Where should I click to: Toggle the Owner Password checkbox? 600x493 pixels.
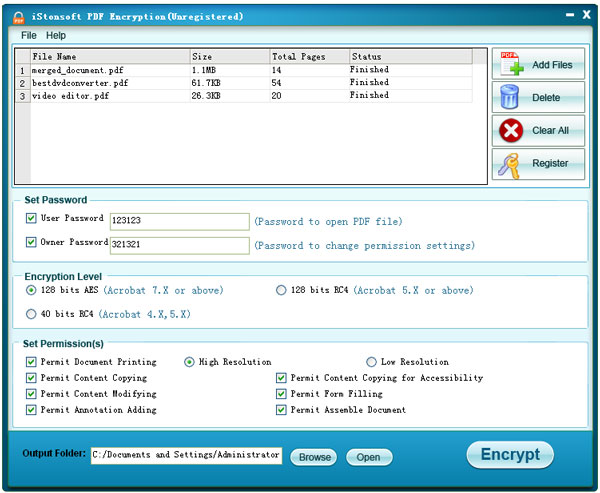point(31,242)
